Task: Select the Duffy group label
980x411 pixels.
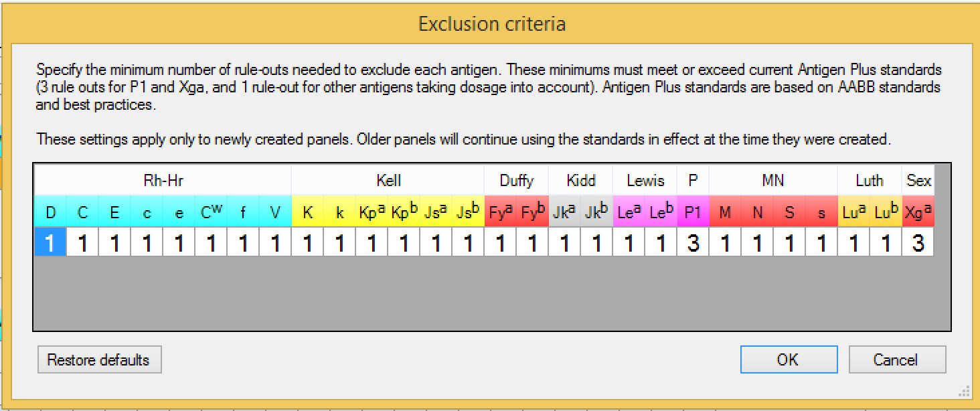Action: coord(516,180)
